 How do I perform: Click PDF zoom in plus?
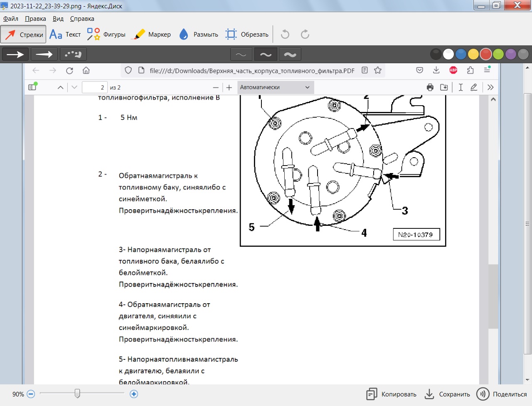point(229,87)
